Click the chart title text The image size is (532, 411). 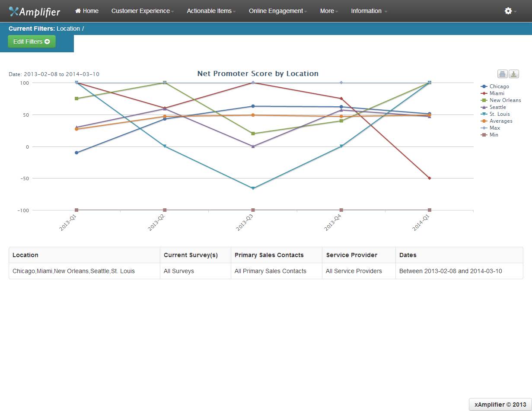click(258, 73)
